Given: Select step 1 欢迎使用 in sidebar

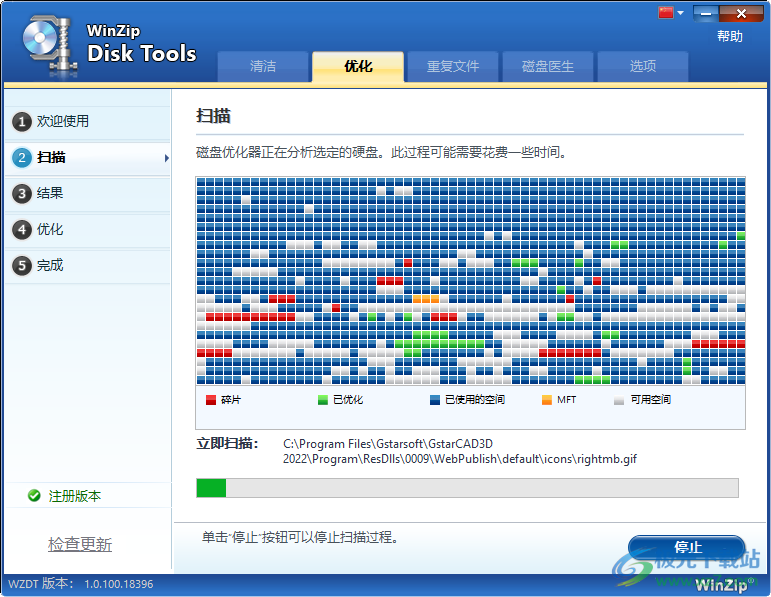Looking at the screenshot, I should click(x=88, y=121).
